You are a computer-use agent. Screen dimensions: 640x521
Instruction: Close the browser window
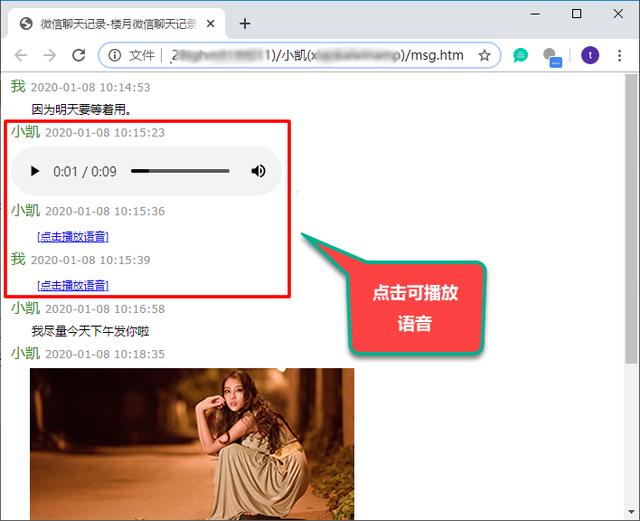tap(618, 14)
